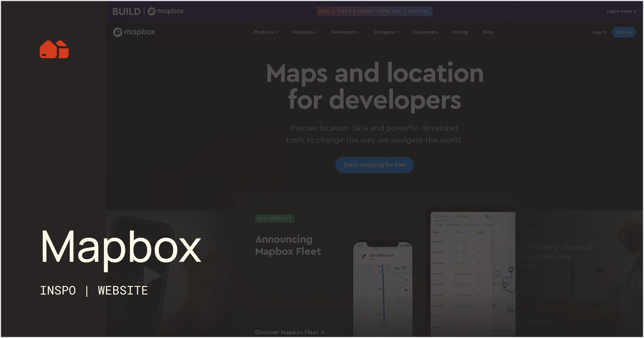Follow the Discover Mapbox Fleet link

[289, 332]
